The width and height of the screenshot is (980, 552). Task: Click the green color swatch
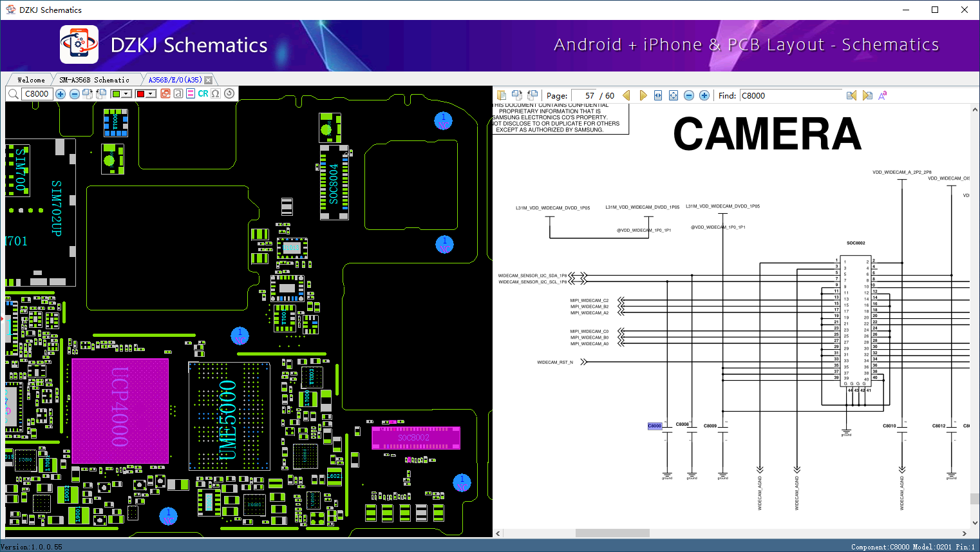click(116, 94)
